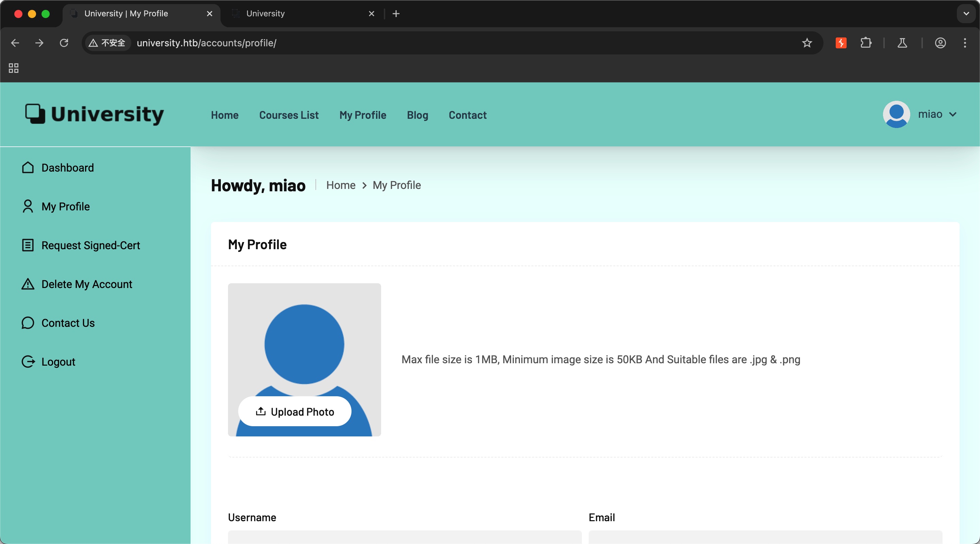Click the Dashboard home icon in sidebar
Viewport: 980px width, 544px height.
coord(28,167)
